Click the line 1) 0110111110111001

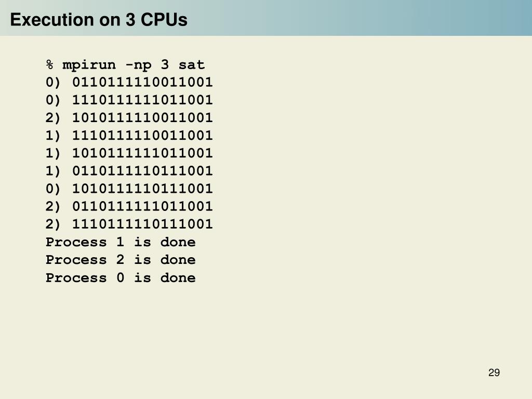[x=129, y=170]
